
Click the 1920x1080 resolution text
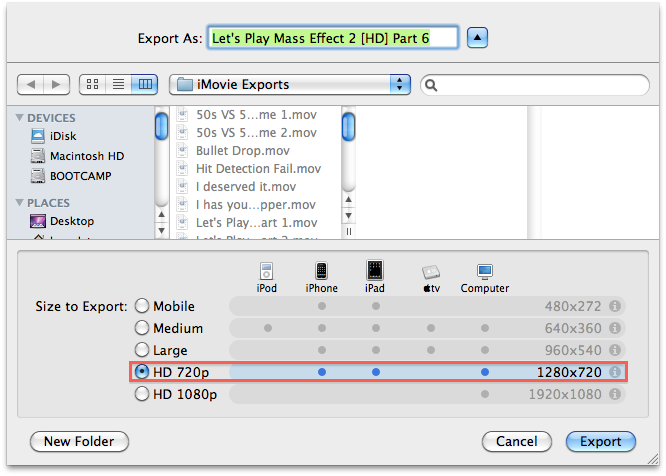[565, 394]
